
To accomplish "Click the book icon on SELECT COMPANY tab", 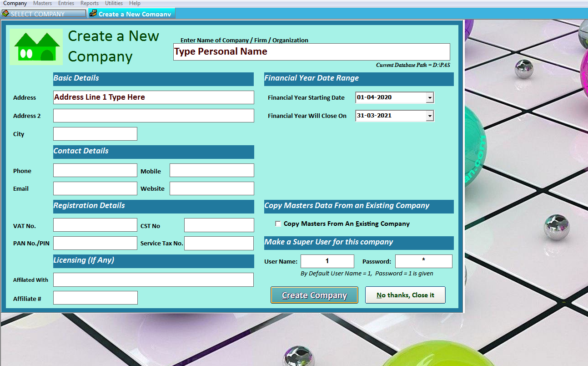I will pos(6,14).
